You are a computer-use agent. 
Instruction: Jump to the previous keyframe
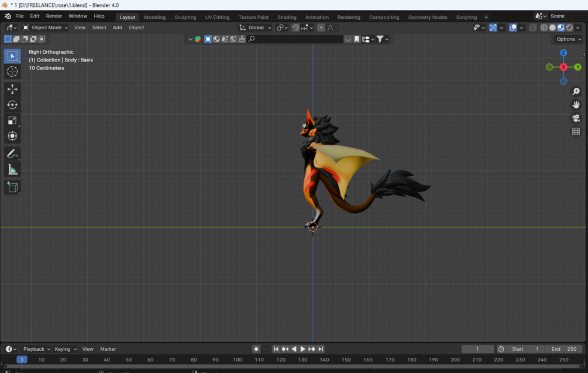285,349
